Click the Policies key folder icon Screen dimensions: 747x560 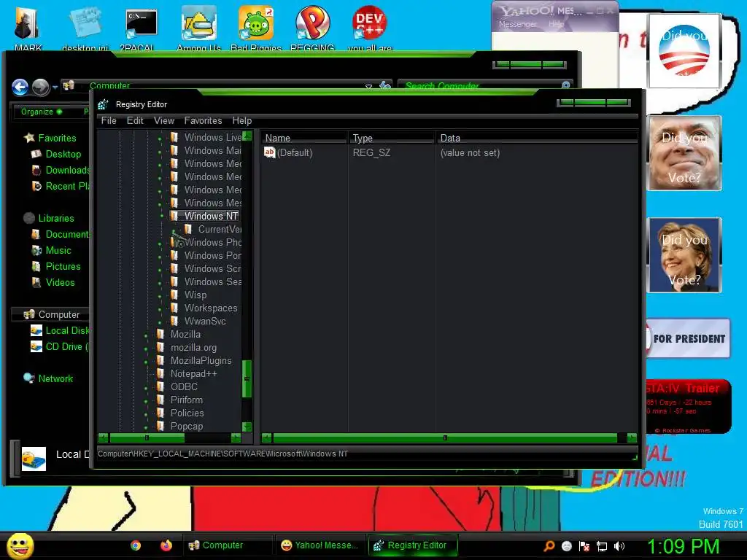[160, 413]
